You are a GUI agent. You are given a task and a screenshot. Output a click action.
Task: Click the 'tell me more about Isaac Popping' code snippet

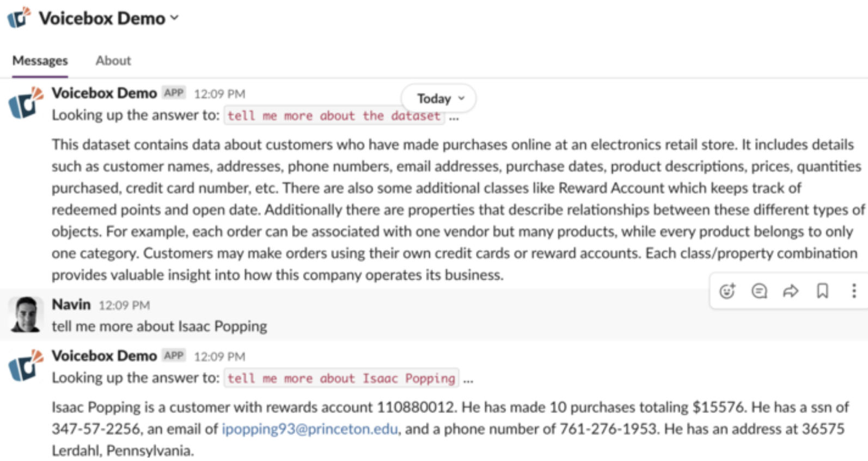click(341, 378)
